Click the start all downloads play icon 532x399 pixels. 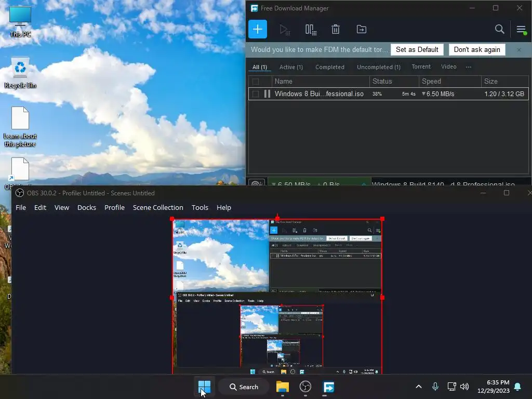pyautogui.click(x=284, y=30)
